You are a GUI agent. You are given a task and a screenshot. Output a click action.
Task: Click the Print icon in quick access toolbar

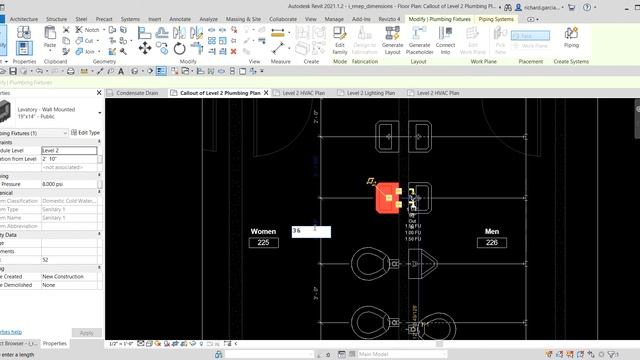71,71
